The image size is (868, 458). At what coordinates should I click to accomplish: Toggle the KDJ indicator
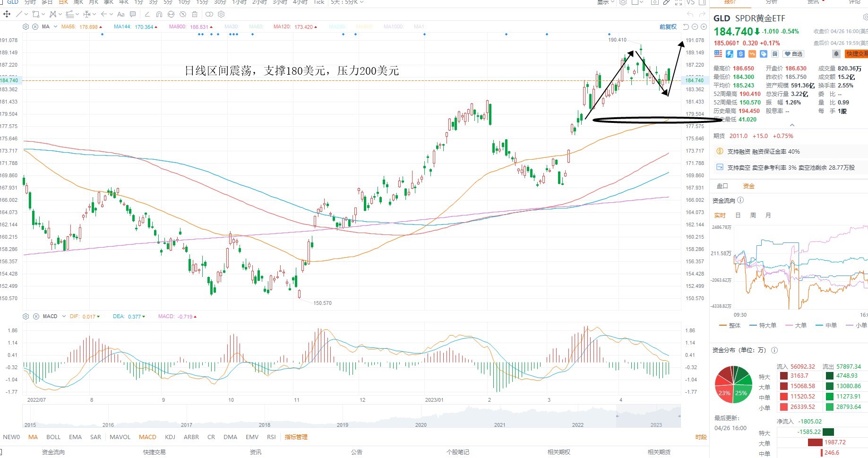pyautogui.click(x=170, y=437)
